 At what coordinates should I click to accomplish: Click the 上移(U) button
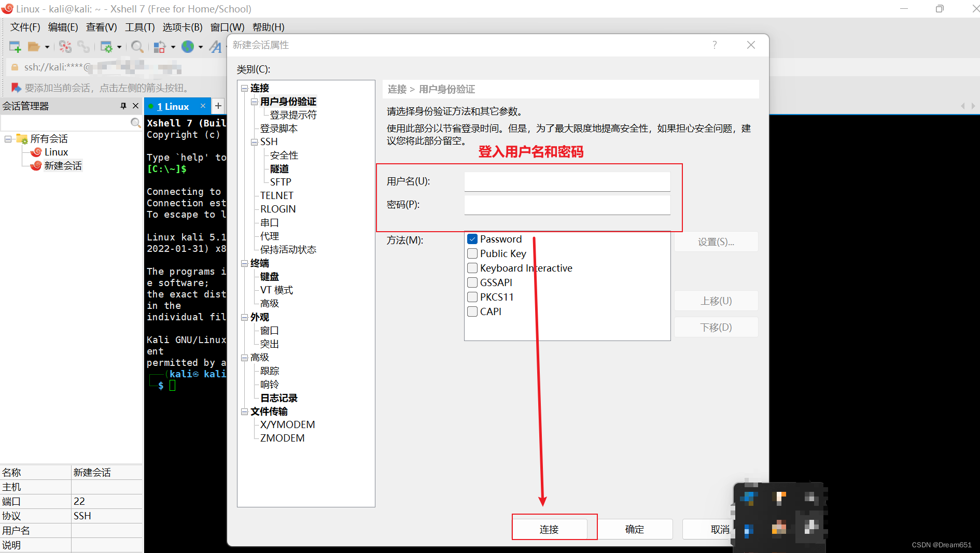coord(716,301)
